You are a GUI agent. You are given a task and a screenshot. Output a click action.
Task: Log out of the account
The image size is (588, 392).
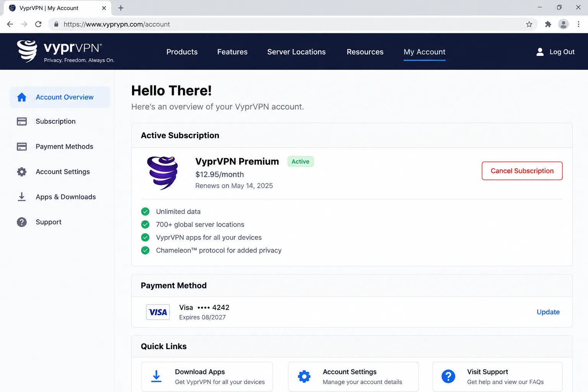pyautogui.click(x=562, y=52)
